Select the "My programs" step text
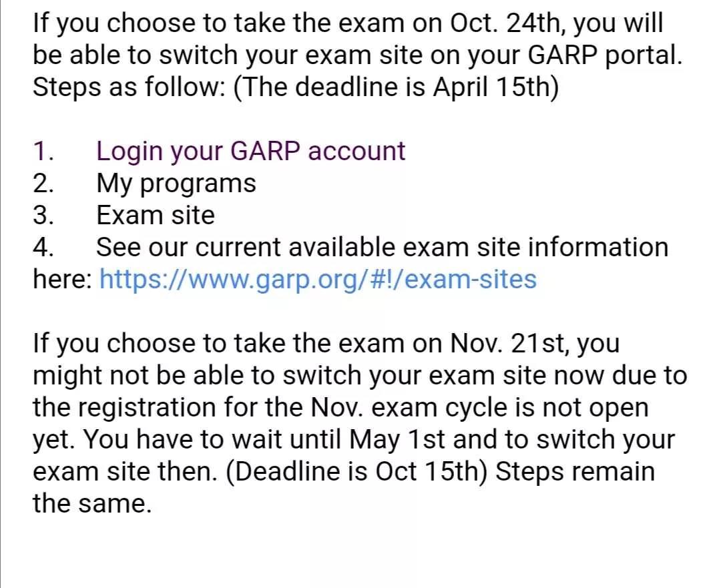The image size is (721, 588). (x=176, y=184)
